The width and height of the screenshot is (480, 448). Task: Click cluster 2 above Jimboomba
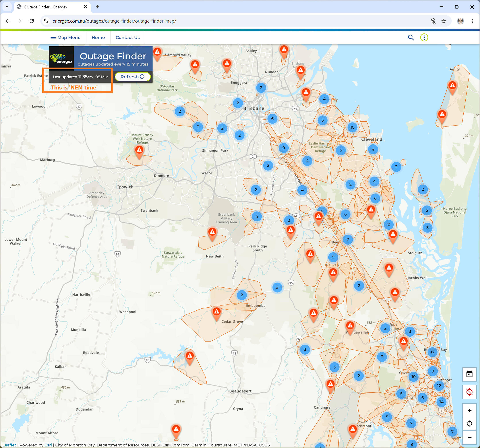pyautogui.click(x=242, y=295)
